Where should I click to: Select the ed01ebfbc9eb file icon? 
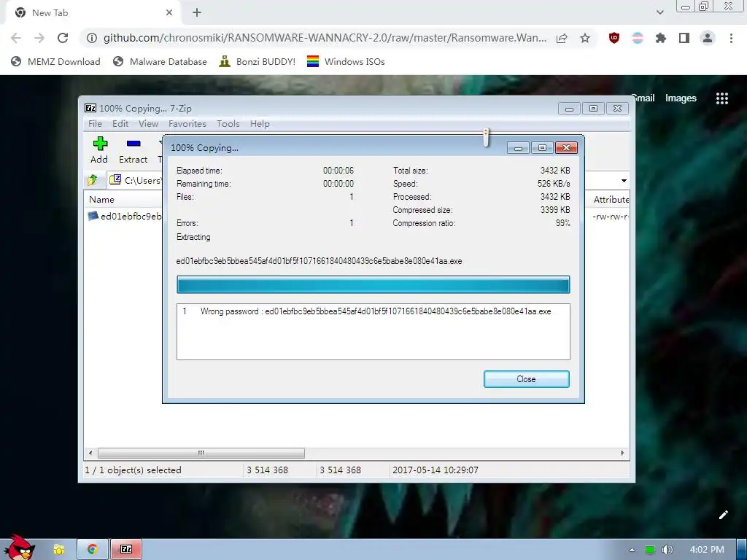click(93, 216)
